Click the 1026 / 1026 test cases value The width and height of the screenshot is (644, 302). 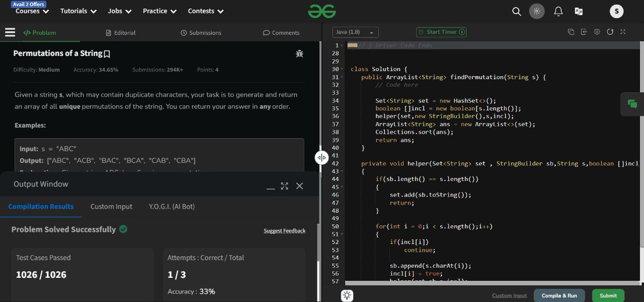coord(41,275)
